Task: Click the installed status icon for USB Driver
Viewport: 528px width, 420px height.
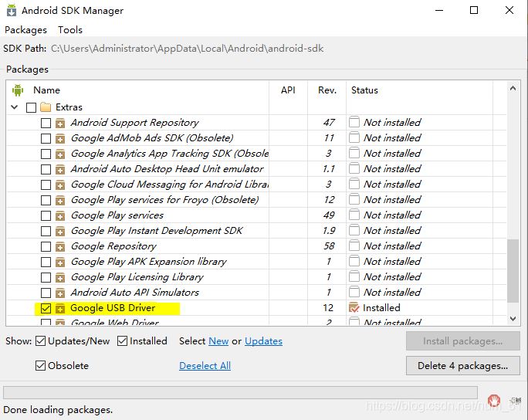Action: (354, 308)
